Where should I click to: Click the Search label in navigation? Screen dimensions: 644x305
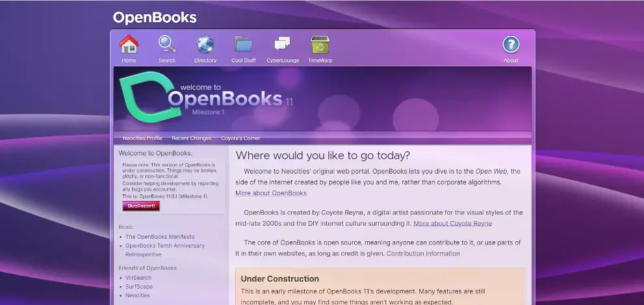[x=167, y=60]
